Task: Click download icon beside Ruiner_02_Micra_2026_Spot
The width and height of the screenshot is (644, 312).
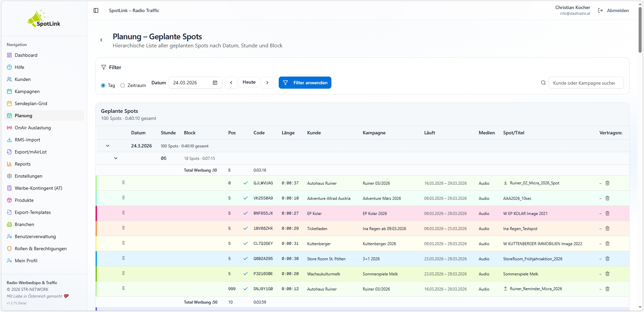Action: click(505, 183)
